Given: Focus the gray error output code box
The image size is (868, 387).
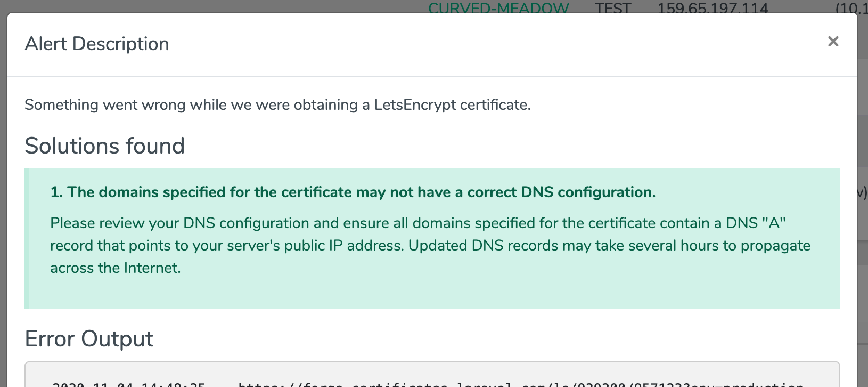Looking at the screenshot, I should click(x=432, y=374).
